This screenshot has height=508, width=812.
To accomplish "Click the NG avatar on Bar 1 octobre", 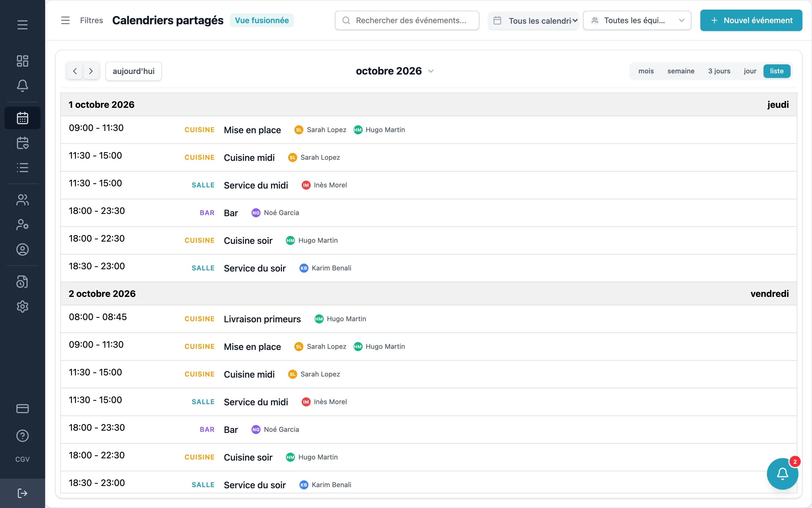I will coord(256,213).
